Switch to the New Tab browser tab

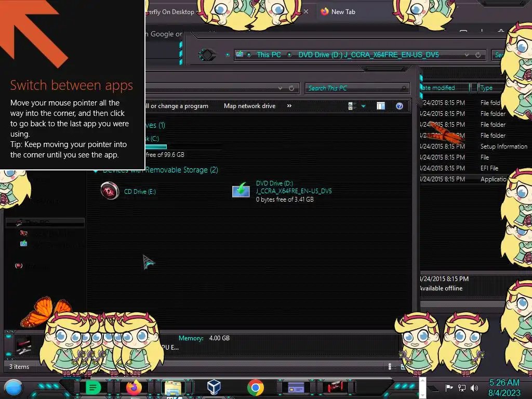pos(343,11)
